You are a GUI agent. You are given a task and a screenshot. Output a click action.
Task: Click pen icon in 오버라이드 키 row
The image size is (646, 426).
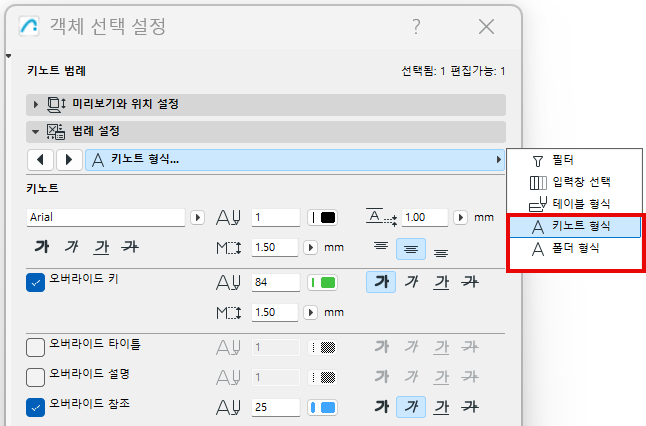228,283
